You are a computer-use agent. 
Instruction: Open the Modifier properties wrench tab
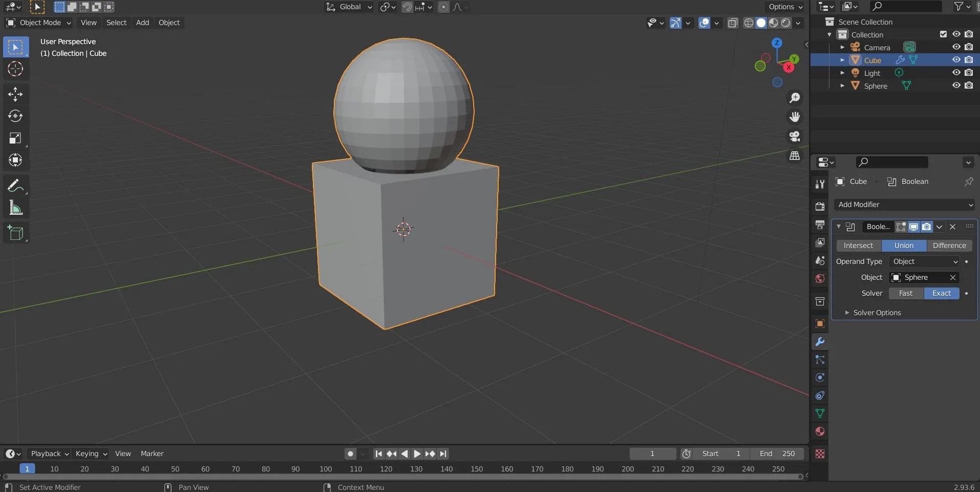point(820,342)
